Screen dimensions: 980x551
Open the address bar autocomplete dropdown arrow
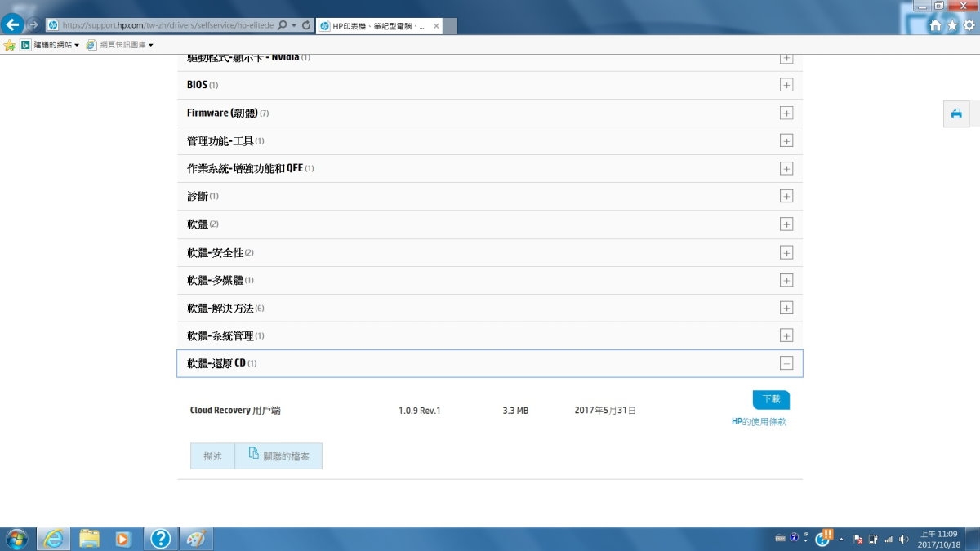(x=293, y=25)
